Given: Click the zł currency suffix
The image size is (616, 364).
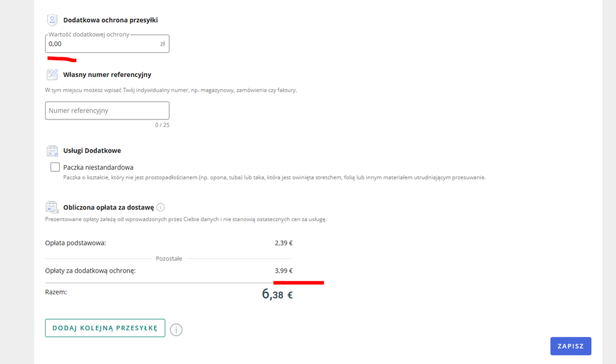Looking at the screenshot, I should coord(163,44).
